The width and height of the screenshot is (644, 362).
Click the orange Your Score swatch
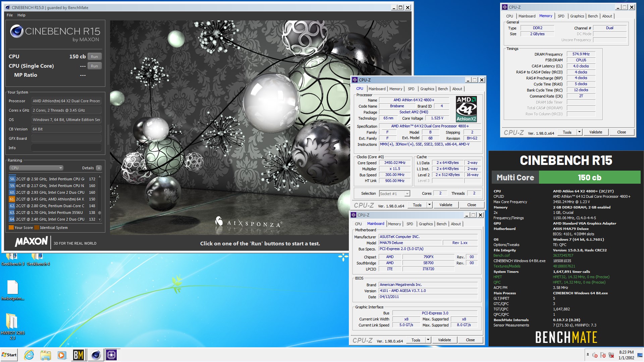11,228
